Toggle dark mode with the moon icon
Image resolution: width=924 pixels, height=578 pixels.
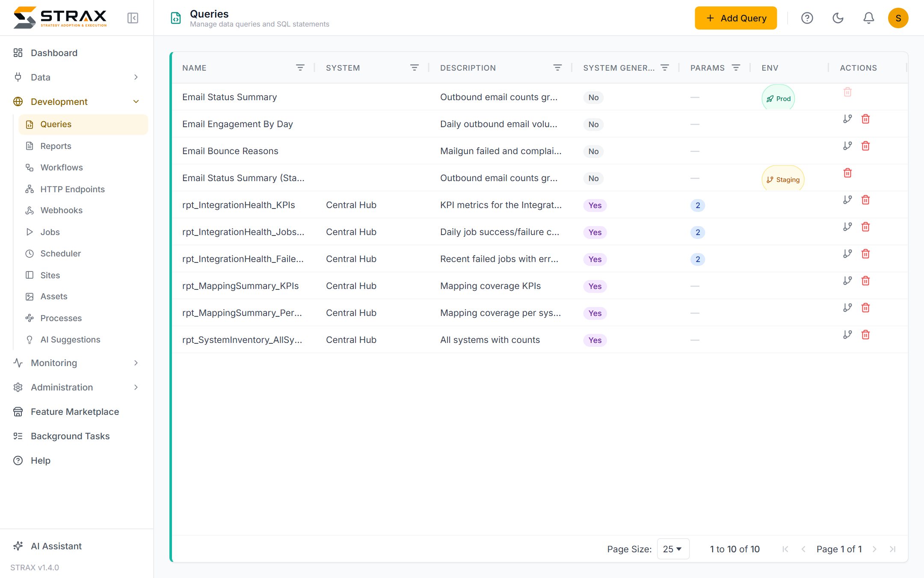pyautogui.click(x=838, y=18)
